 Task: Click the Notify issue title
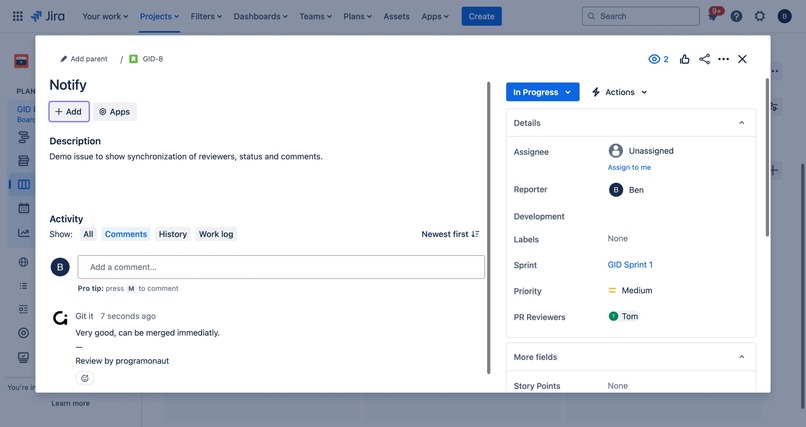[x=68, y=85]
